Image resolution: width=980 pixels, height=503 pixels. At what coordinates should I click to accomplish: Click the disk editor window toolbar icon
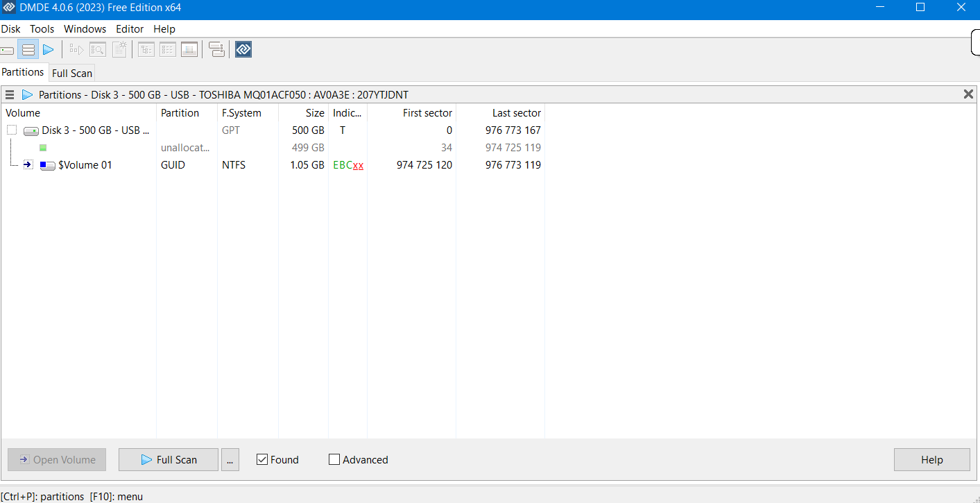189,50
